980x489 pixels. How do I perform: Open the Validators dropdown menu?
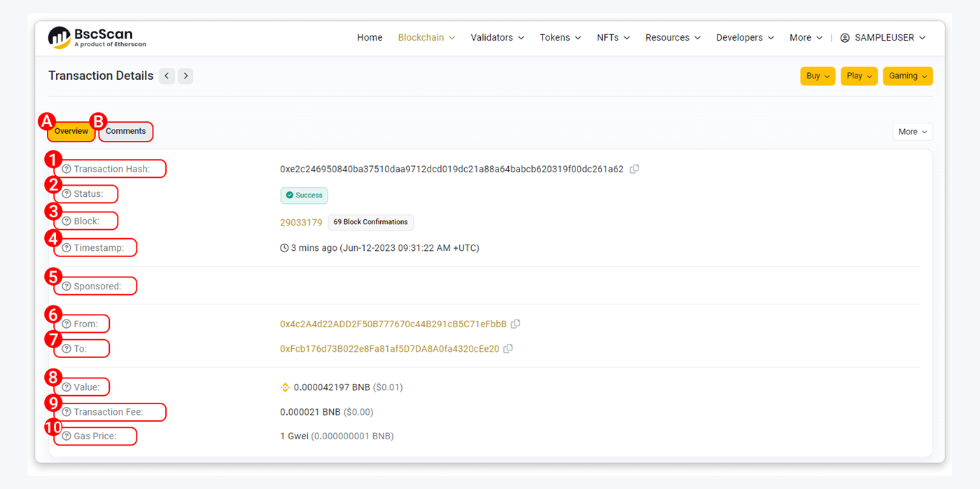tap(498, 38)
